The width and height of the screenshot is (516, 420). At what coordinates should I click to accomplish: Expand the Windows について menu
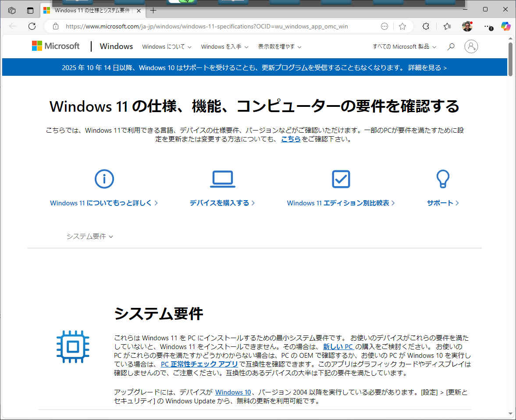pyautogui.click(x=167, y=46)
